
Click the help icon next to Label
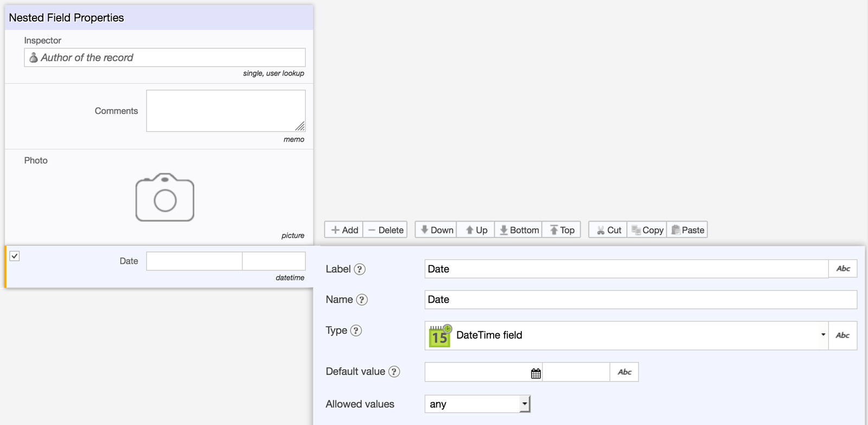coord(360,269)
